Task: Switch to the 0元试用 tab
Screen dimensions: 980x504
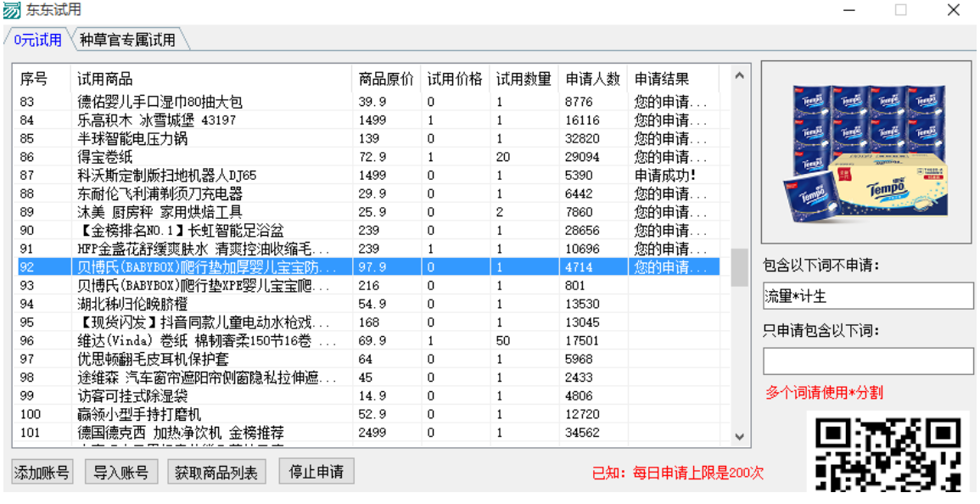Action: tap(38, 40)
